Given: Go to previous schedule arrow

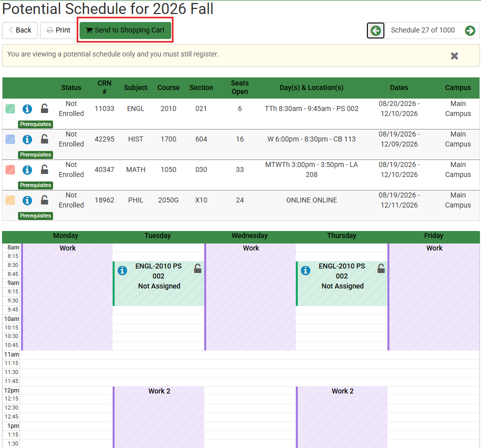Looking at the screenshot, I should (x=375, y=30).
